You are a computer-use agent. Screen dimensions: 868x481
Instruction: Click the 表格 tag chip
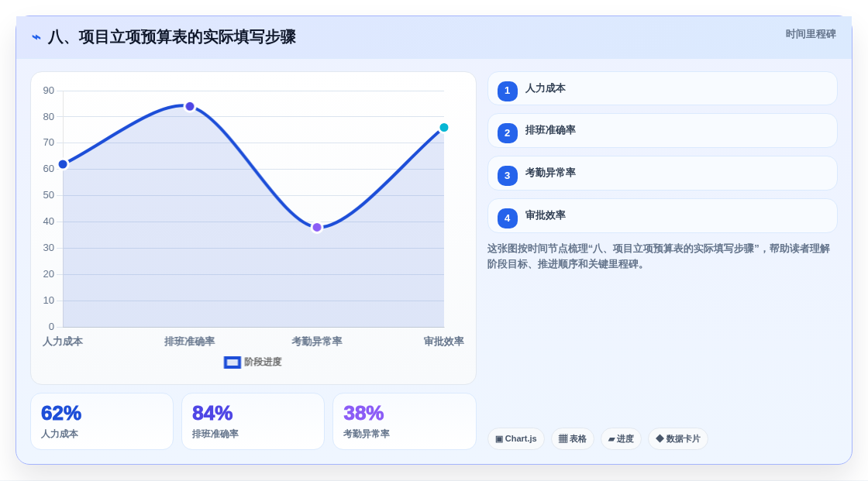click(x=573, y=439)
